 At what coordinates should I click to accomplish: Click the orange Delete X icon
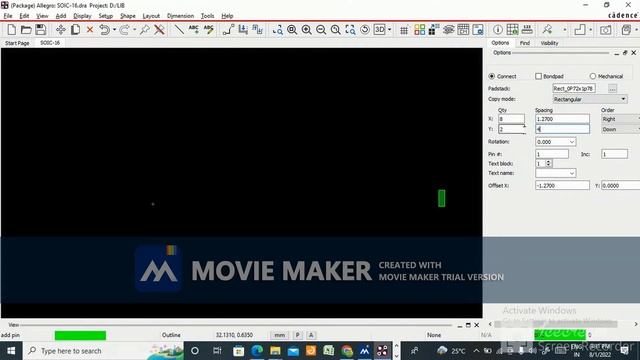[x=90, y=30]
